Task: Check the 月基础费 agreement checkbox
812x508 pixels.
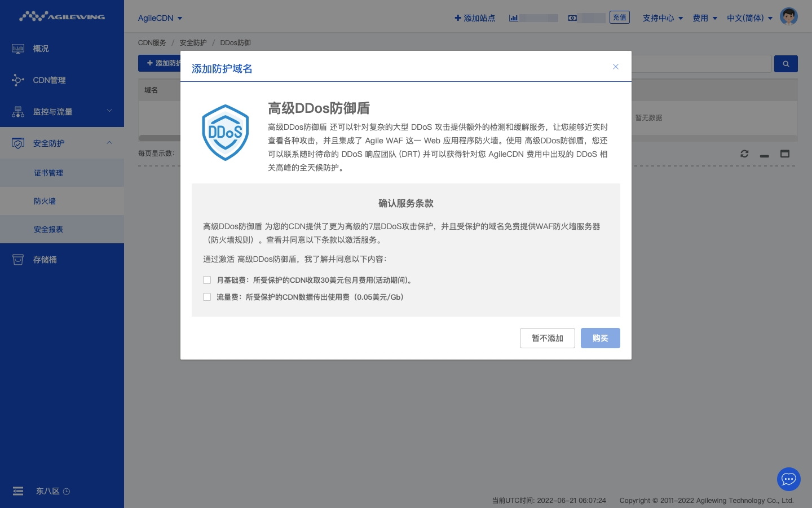Action: (207, 280)
